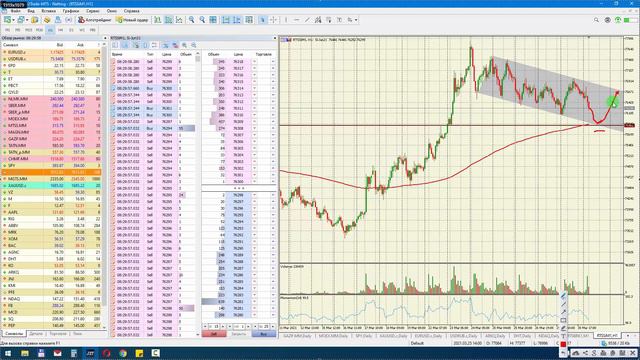
Task: Switch chart to line chart mode
Action: [179, 20]
